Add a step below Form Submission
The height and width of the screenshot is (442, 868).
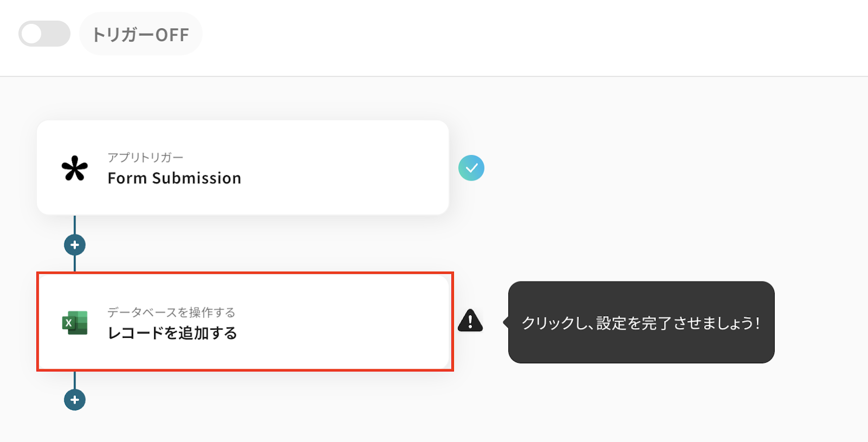75,245
